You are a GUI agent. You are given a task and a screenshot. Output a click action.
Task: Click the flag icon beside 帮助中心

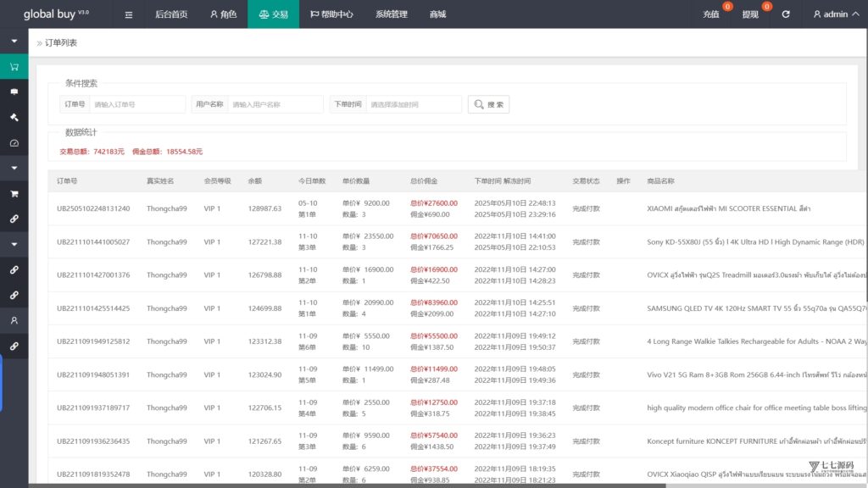314,14
